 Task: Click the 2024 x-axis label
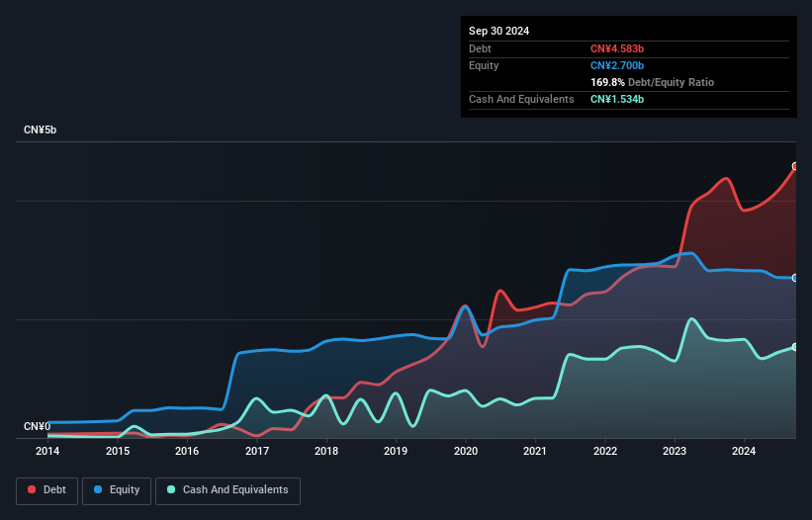pyautogui.click(x=744, y=451)
